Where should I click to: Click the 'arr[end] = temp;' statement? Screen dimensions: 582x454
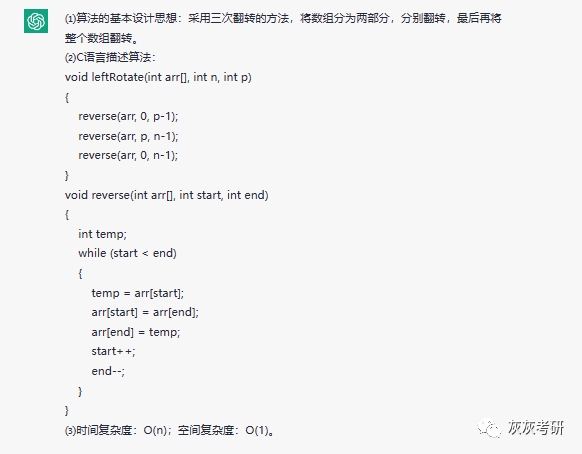[136, 332]
